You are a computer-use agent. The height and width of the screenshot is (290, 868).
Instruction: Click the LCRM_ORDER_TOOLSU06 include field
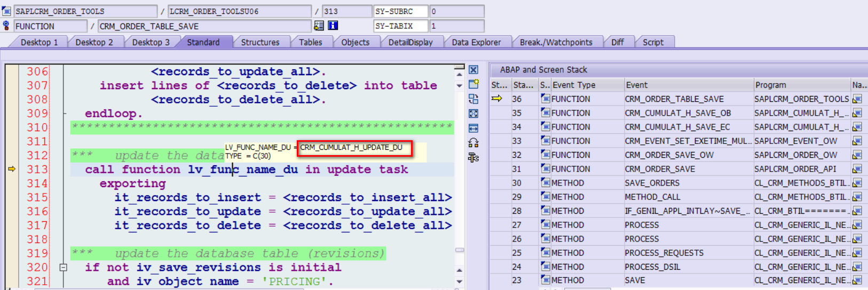tap(240, 11)
